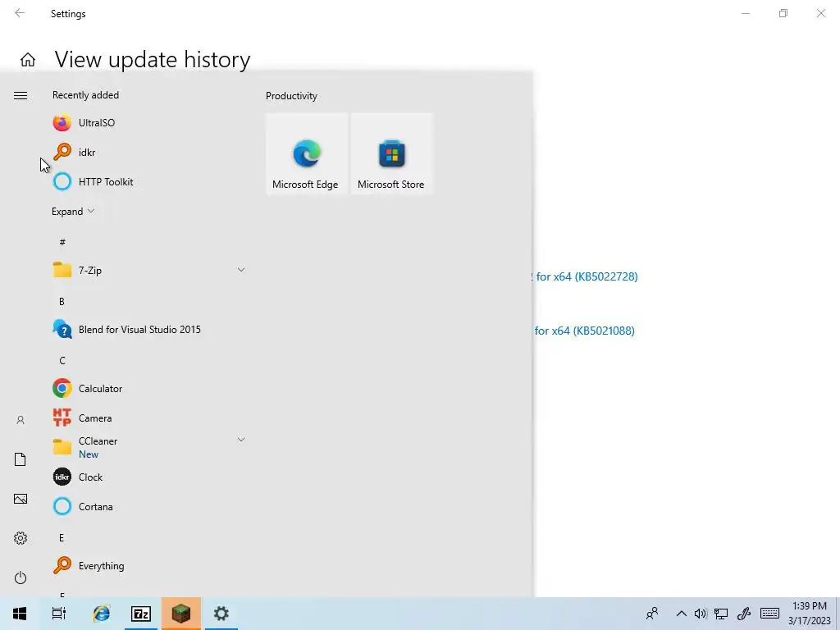Expand the Recently added list
Image resolution: width=840 pixels, height=630 pixels.
pyautogui.click(x=73, y=211)
